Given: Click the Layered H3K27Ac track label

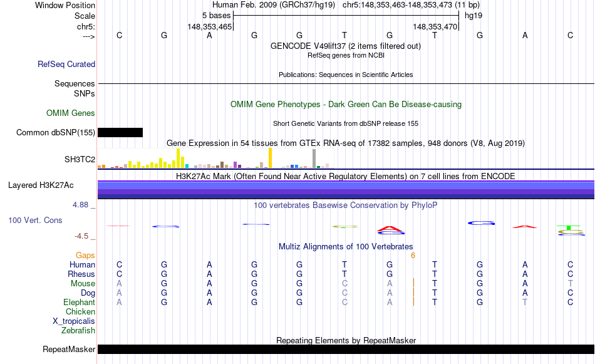Looking at the screenshot, I should pos(41,185).
